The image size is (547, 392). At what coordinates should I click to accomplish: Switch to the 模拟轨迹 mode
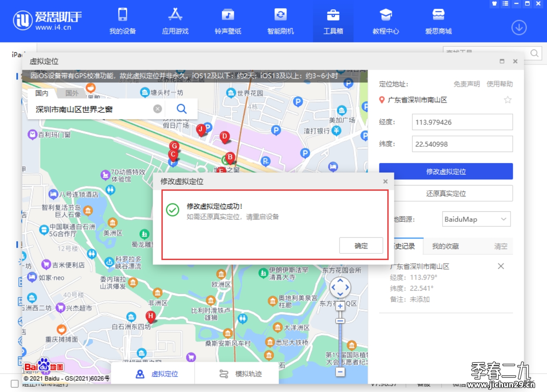(241, 374)
